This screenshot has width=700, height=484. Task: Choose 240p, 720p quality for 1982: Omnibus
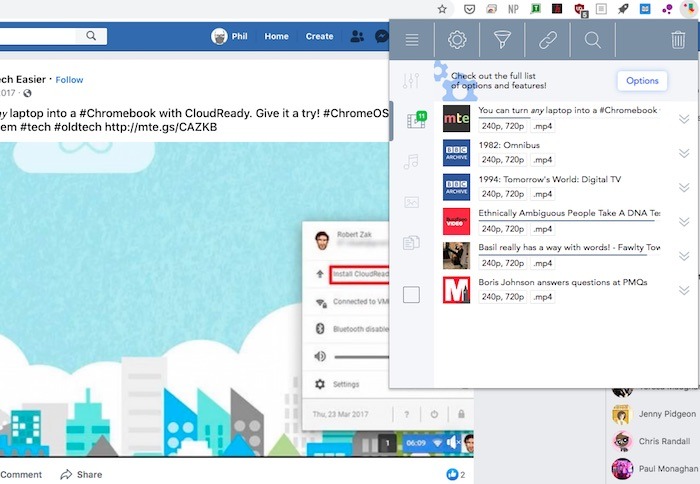point(503,160)
